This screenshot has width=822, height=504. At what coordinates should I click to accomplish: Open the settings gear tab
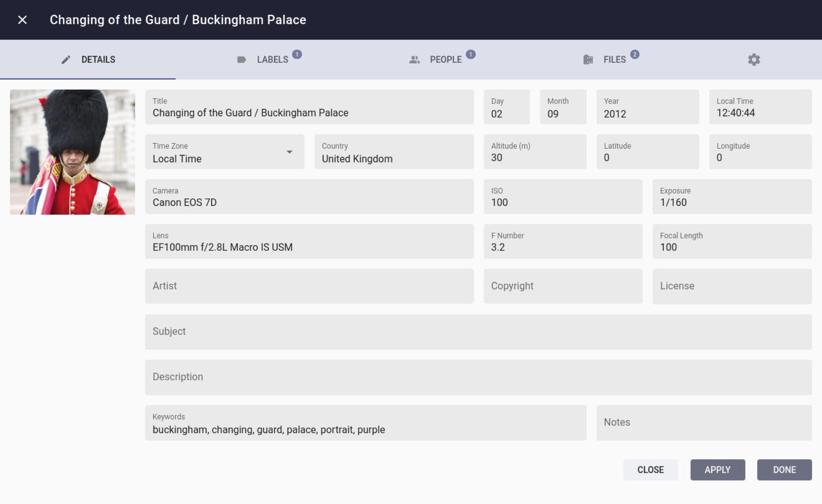(x=754, y=60)
